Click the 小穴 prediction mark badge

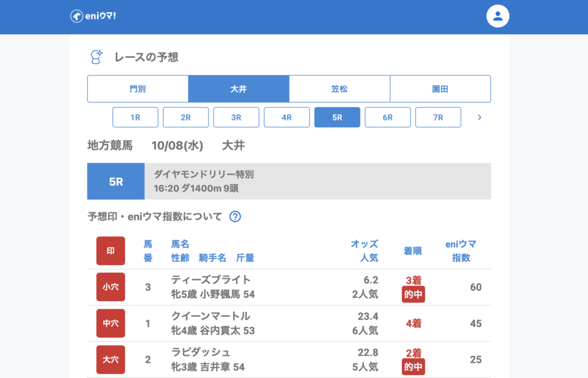(110, 287)
